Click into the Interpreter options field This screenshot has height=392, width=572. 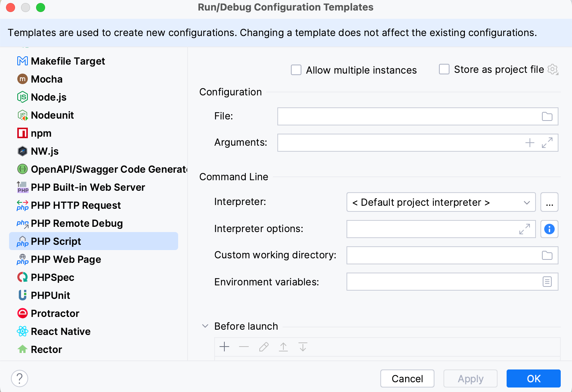[x=441, y=229]
